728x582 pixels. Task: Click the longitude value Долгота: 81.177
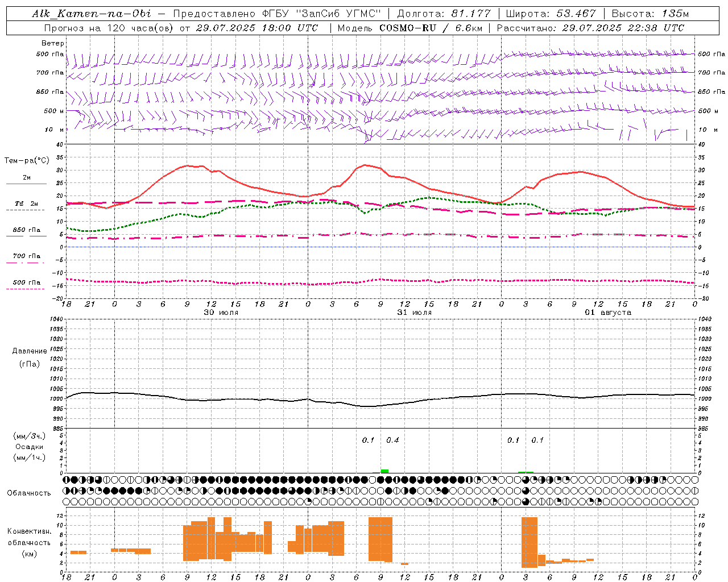[444, 14]
